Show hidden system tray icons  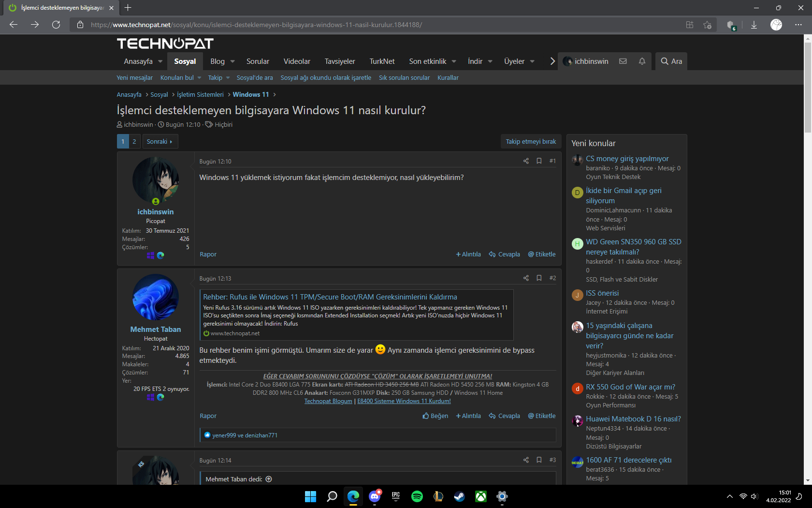(729, 496)
